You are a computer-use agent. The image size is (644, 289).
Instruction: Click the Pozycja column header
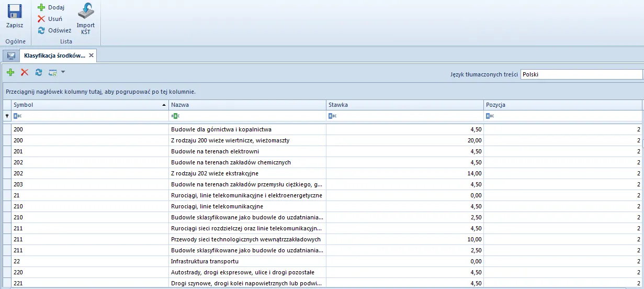[x=562, y=105]
